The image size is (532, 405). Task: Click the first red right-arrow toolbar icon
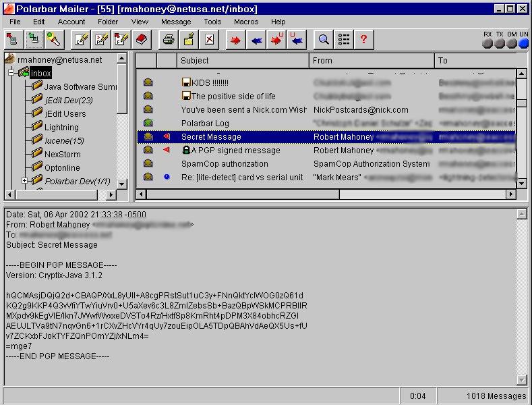235,40
